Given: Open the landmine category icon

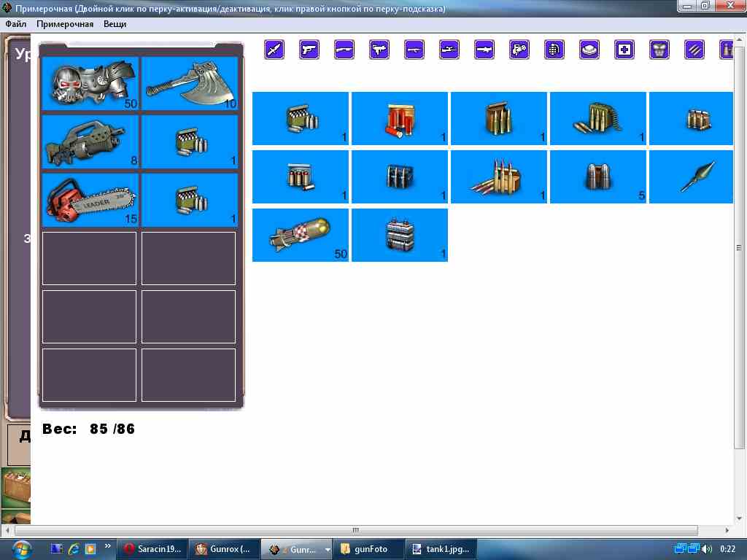Looking at the screenshot, I should click(589, 50).
